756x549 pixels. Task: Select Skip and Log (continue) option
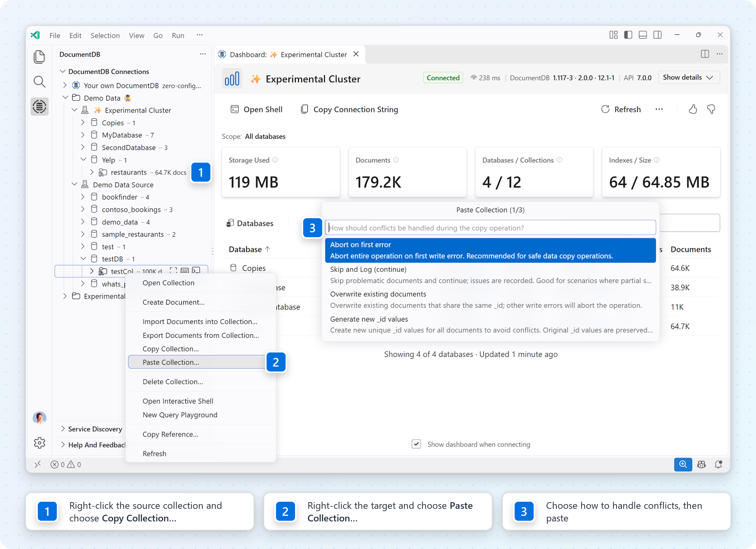[x=490, y=275]
